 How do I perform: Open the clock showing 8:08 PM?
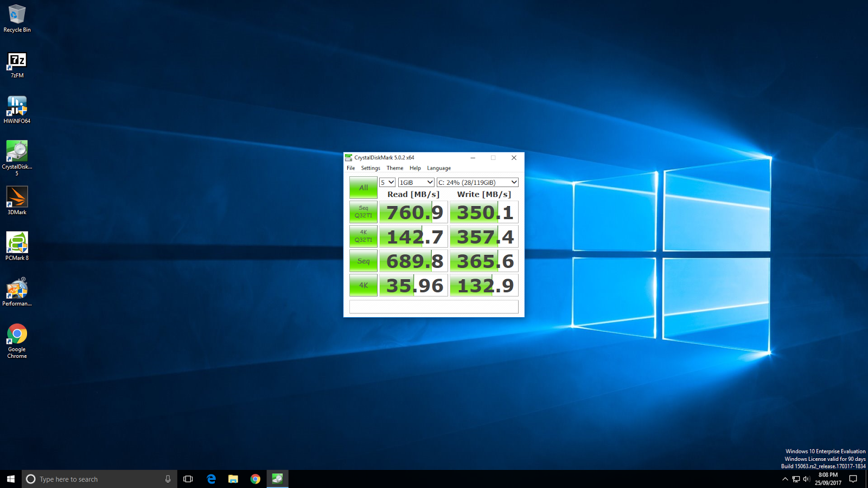point(828,479)
